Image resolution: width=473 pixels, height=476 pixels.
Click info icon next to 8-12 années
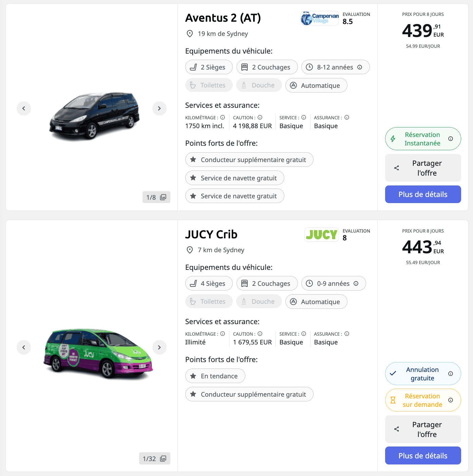(x=360, y=67)
